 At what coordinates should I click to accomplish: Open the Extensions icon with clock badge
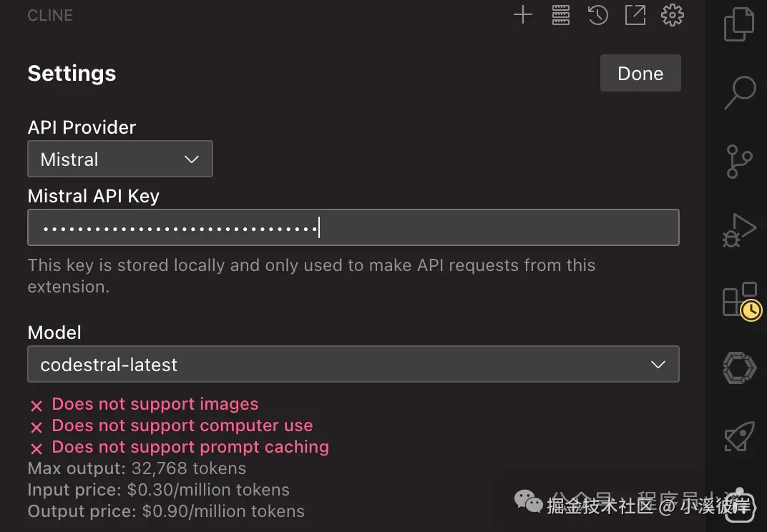(738, 299)
